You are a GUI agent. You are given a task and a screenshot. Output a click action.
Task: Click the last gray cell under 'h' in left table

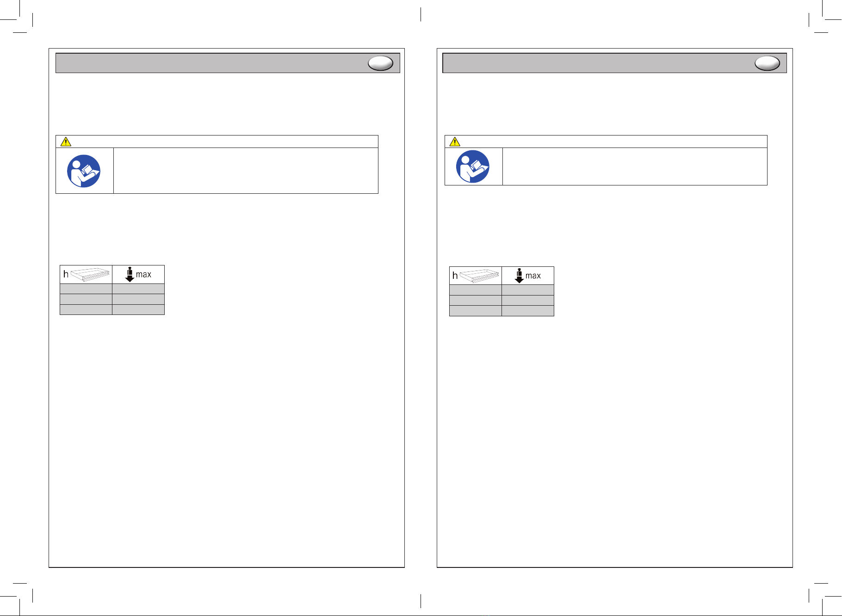click(86, 309)
